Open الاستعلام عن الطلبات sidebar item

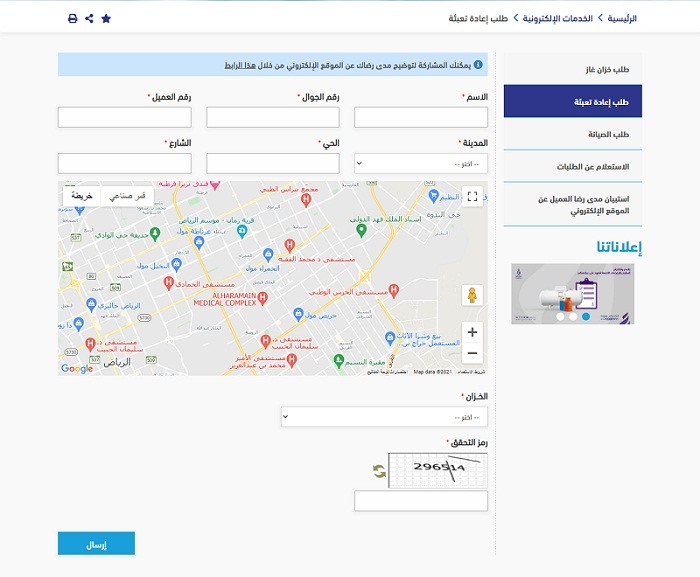click(x=573, y=166)
